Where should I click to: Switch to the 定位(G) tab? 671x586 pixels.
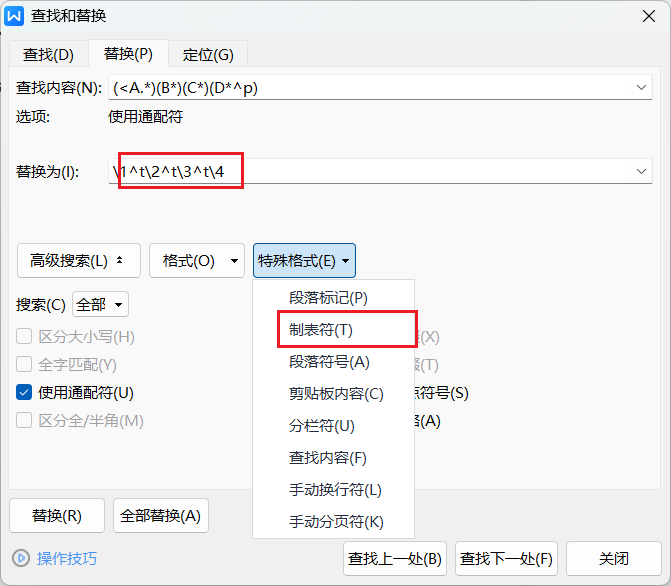click(208, 55)
